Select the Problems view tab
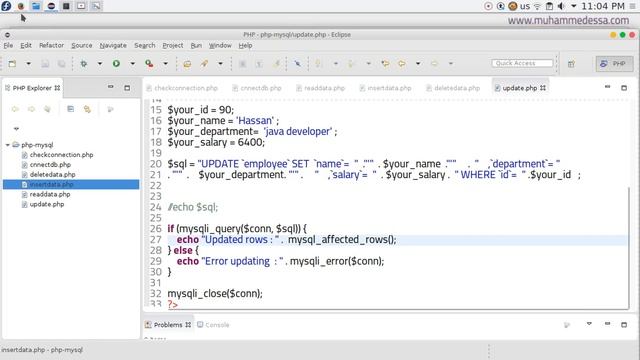 [168, 325]
